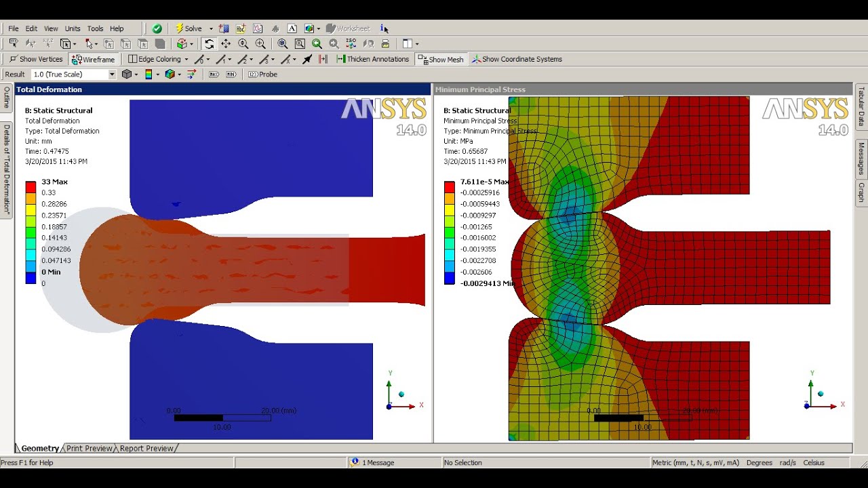The image size is (868, 488).
Task: Switch to the Print Preview tab
Action: coord(89,448)
